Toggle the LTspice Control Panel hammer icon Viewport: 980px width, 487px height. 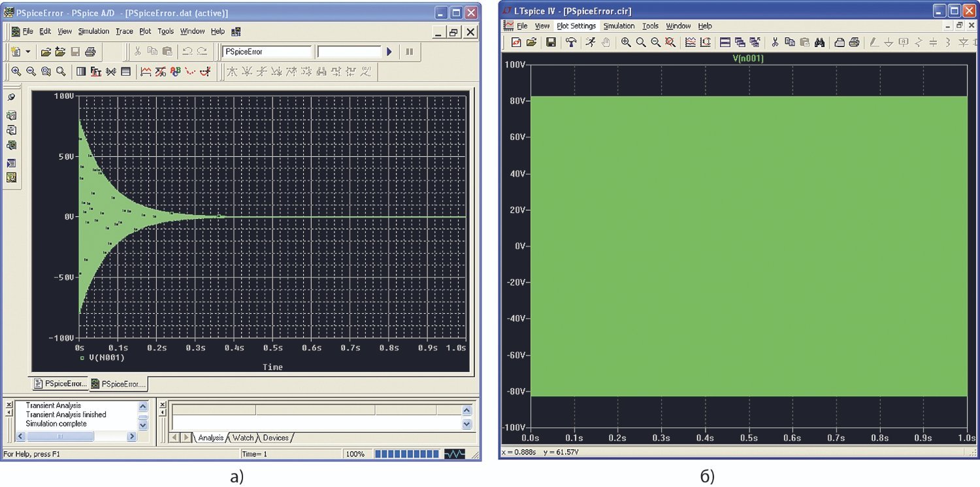click(571, 42)
